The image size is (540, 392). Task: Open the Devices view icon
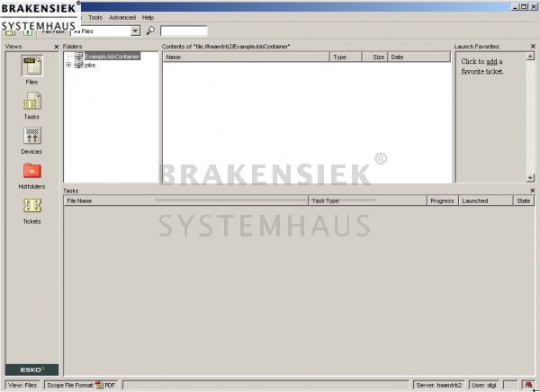32,136
